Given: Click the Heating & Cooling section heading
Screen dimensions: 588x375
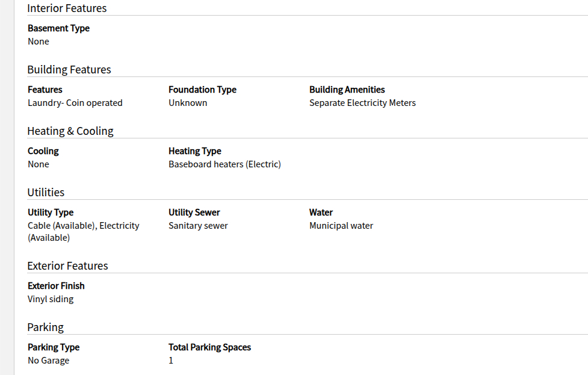Looking at the screenshot, I should pos(70,131).
